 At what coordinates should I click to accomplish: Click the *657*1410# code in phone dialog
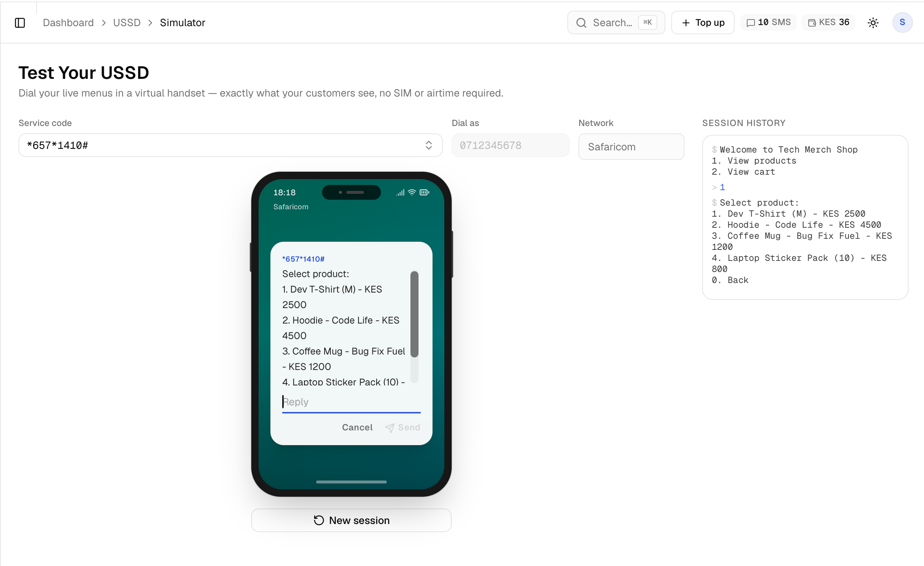point(303,259)
